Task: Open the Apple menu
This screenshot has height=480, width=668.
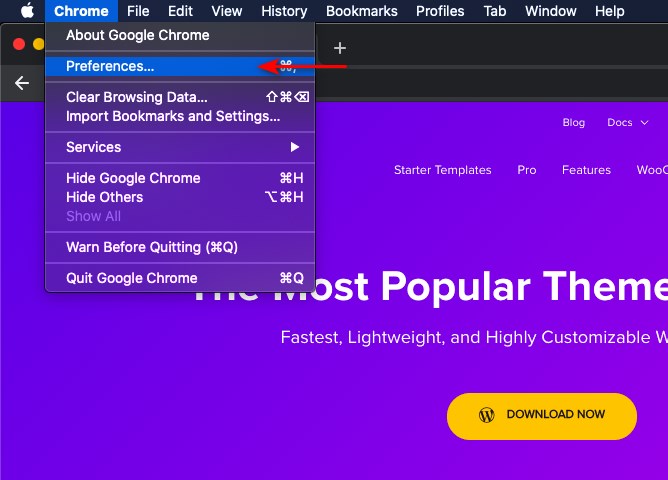Action: point(27,11)
